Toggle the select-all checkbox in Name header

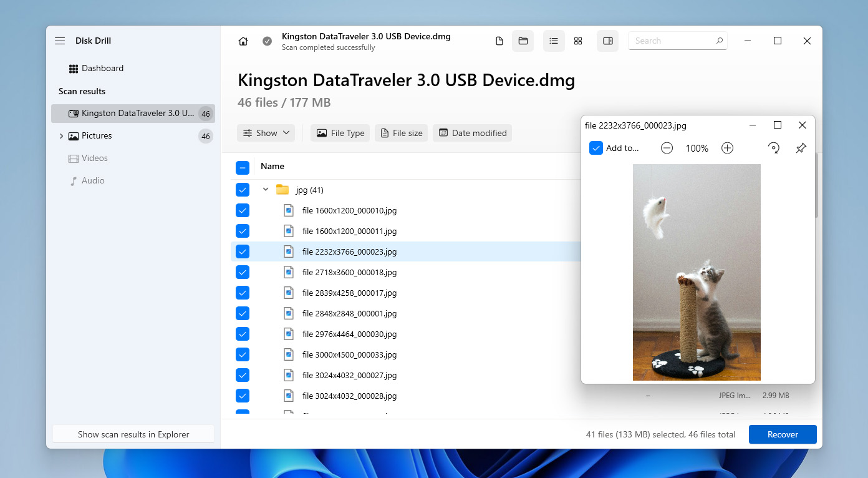click(243, 167)
